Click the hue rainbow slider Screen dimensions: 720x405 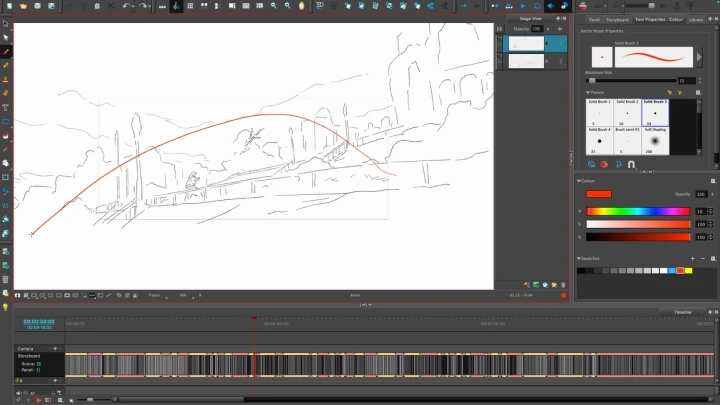(638, 211)
